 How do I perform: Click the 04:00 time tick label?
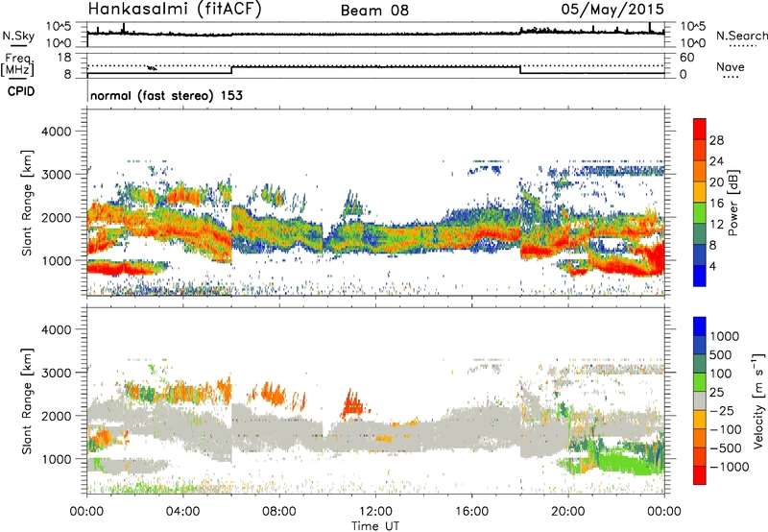[x=182, y=512]
